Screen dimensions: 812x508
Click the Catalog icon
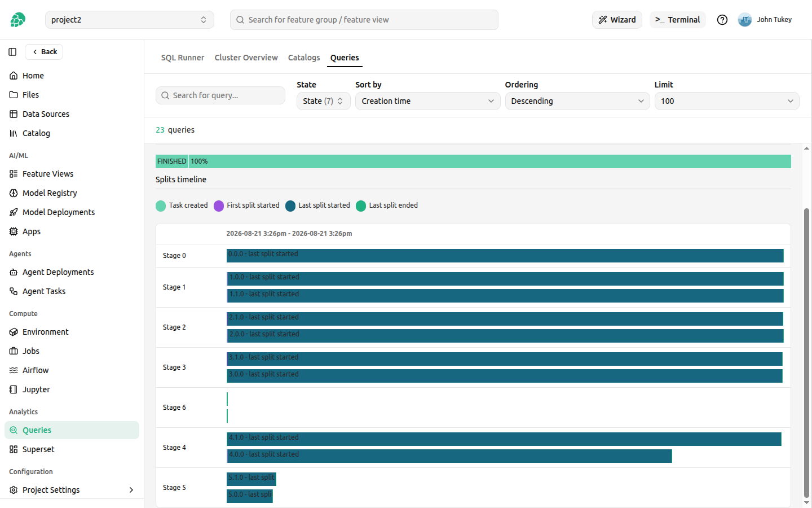(14, 133)
